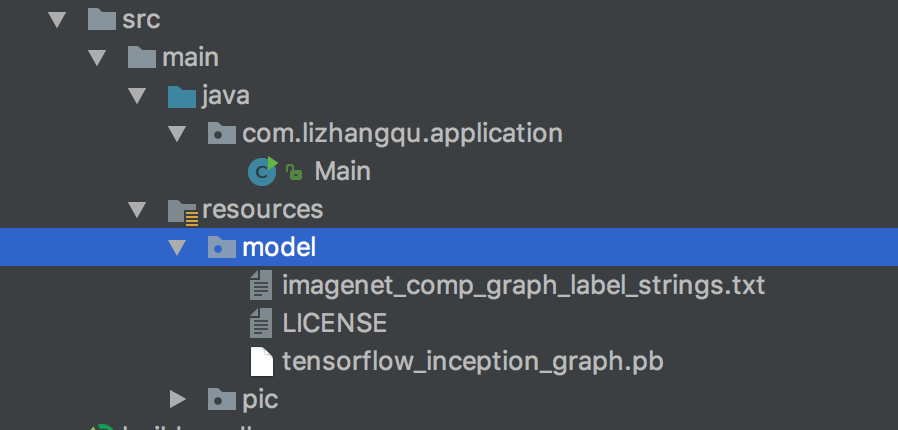
Task: Select the Main class entry
Action: 342,171
